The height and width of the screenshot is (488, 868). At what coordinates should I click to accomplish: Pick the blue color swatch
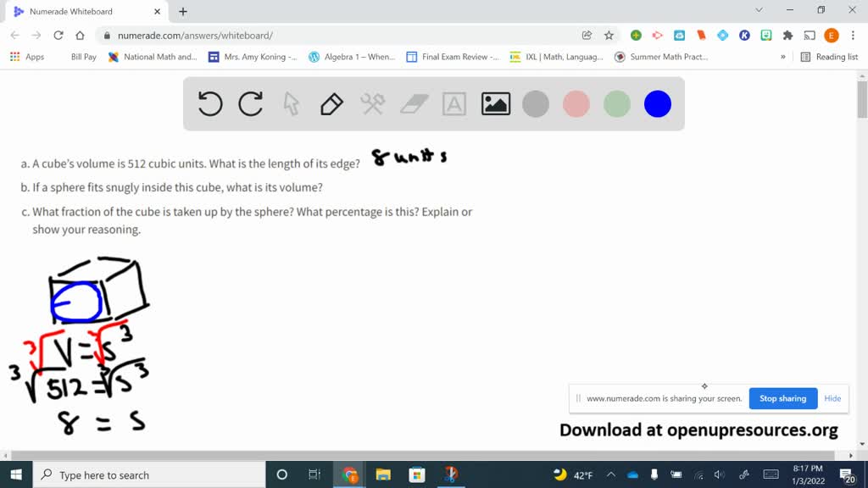point(657,103)
